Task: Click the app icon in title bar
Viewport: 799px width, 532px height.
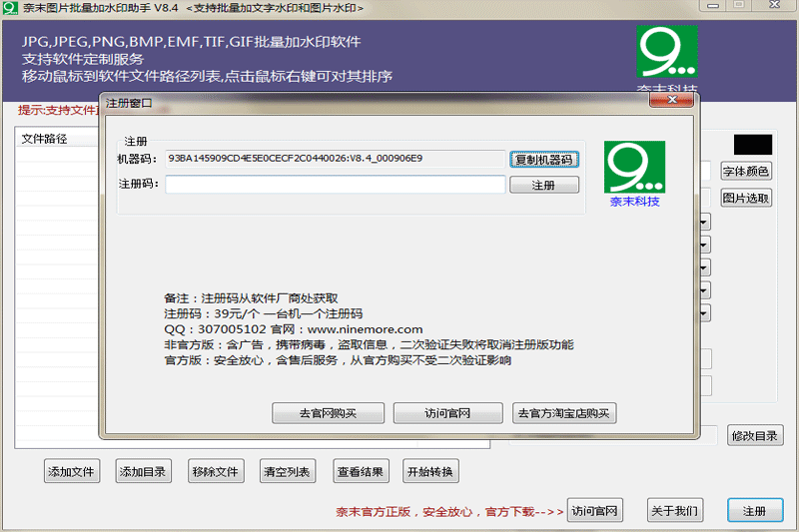Action: coord(10,8)
